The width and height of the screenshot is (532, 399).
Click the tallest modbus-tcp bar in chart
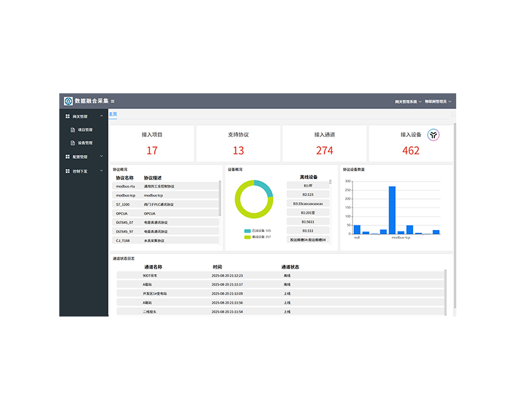click(x=392, y=209)
